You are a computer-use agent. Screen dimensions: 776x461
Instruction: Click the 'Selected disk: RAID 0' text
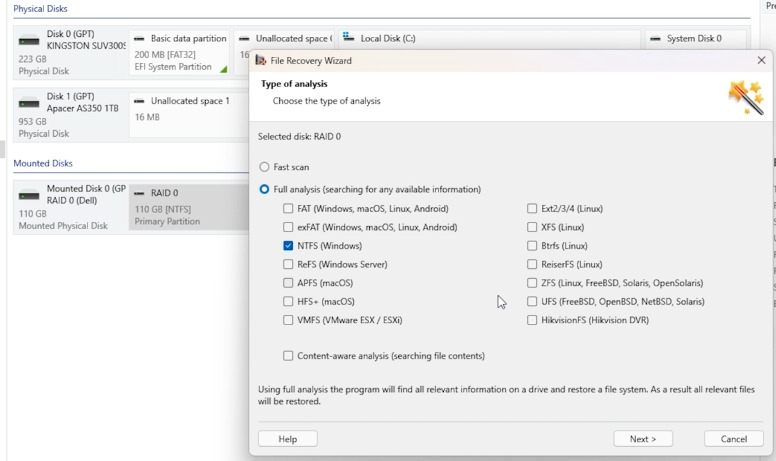pos(299,137)
